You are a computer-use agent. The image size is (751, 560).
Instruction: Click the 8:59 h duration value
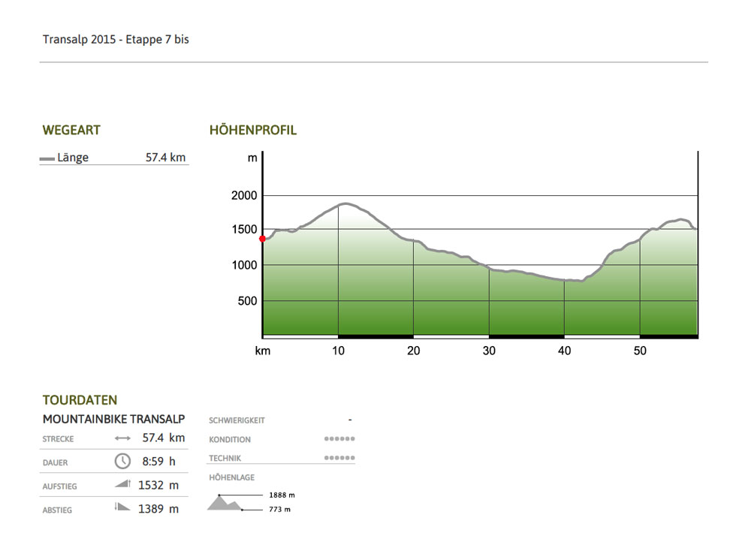tap(158, 462)
